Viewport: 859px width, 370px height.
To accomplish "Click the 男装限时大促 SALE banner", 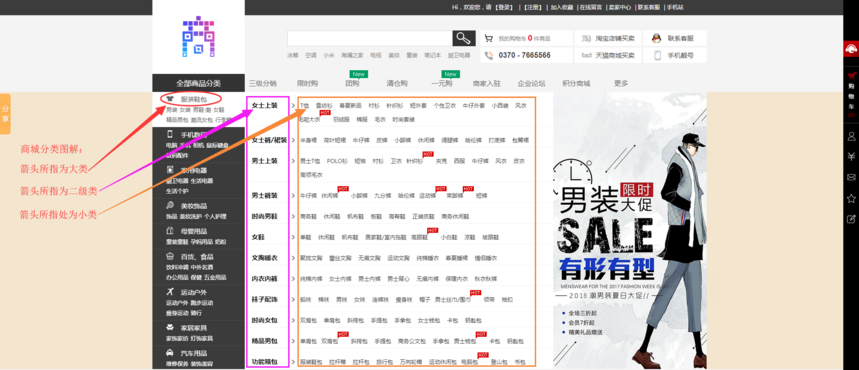I will coord(630,230).
